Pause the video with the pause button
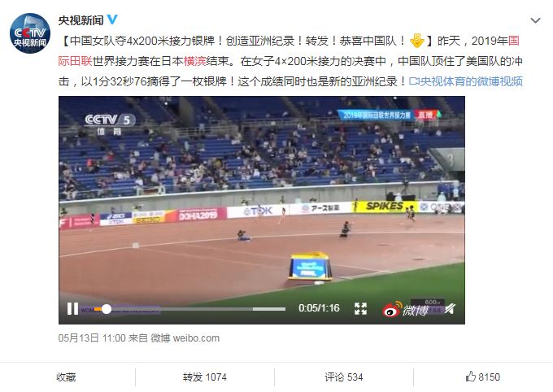The width and height of the screenshot is (553, 392). click(72, 309)
